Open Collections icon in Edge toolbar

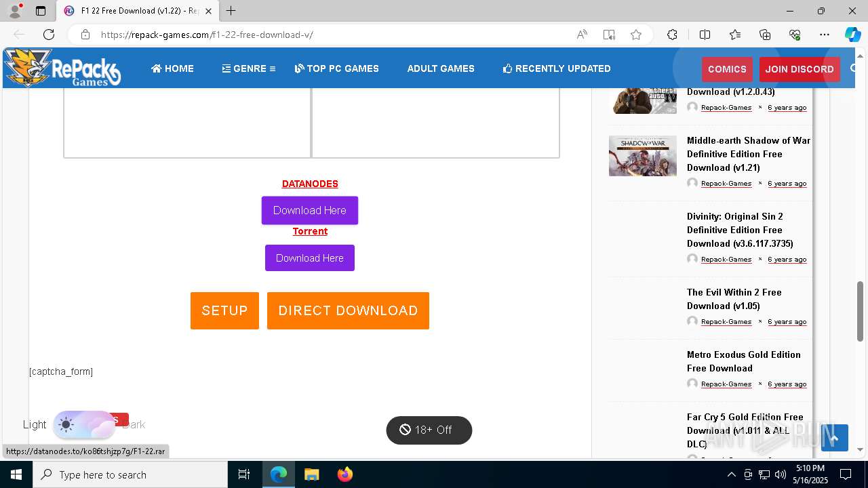point(765,35)
